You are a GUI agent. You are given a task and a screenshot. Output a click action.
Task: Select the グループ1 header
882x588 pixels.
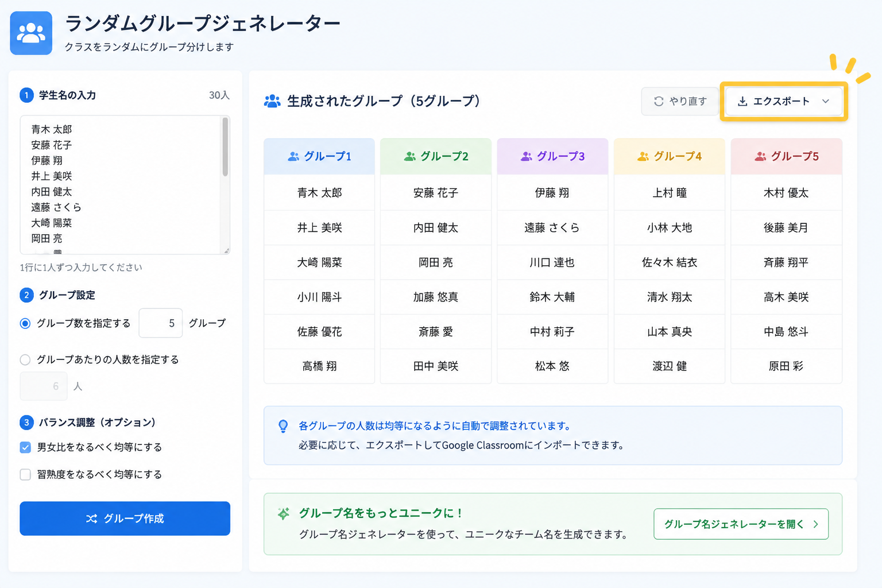319,156
